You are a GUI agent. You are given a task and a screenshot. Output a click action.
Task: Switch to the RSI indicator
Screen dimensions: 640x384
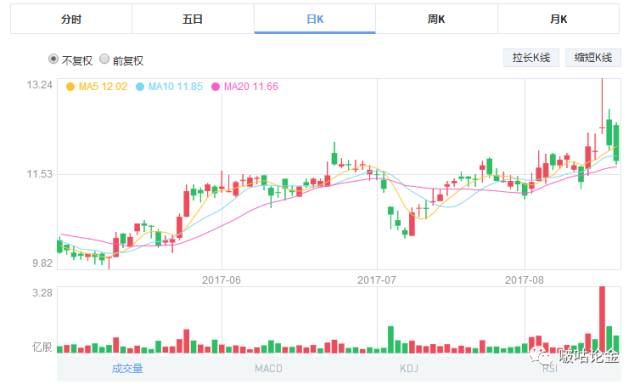pyautogui.click(x=550, y=369)
